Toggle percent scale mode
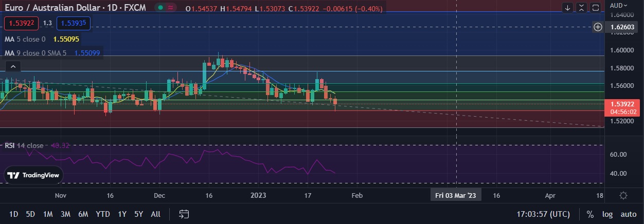This screenshot has width=644, height=224. (x=590, y=214)
